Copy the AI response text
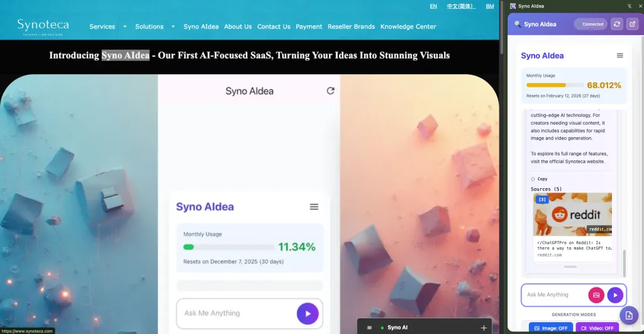Image resolution: width=644 pixels, height=334 pixels. (539, 179)
